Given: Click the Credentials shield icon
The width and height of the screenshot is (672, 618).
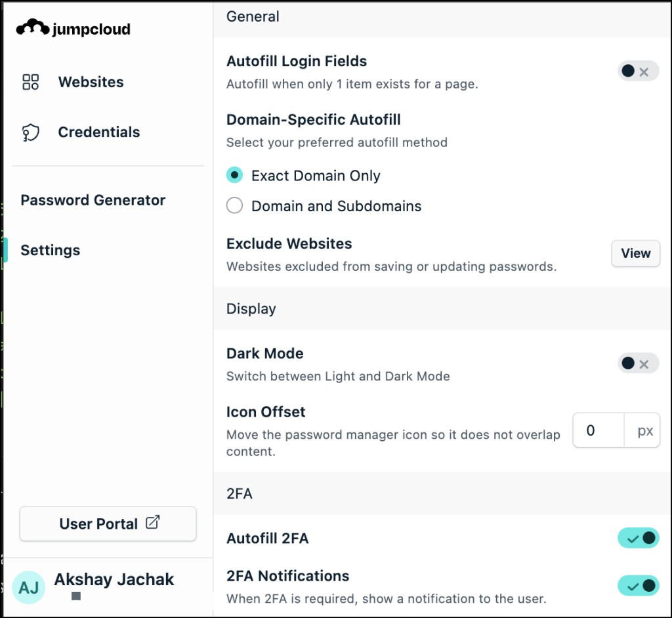Looking at the screenshot, I should tap(30, 133).
